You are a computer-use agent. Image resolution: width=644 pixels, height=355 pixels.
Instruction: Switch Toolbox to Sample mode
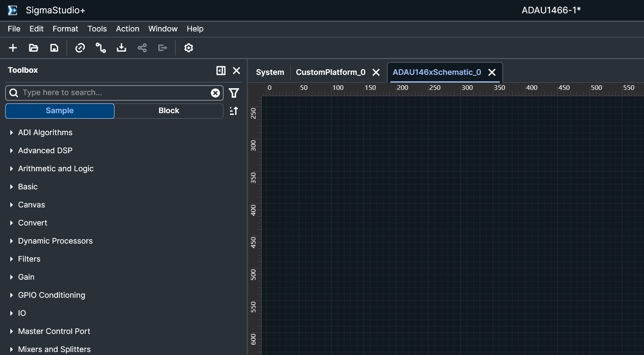pos(60,111)
